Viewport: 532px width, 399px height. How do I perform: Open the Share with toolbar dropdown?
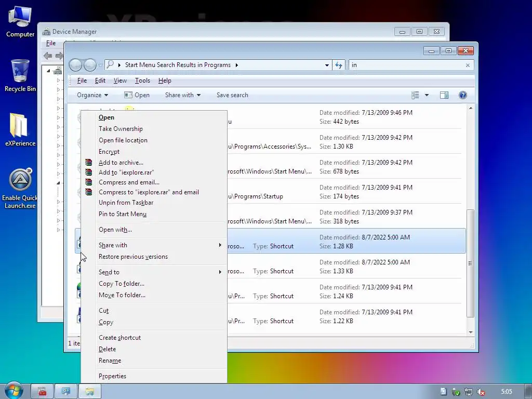point(182,95)
